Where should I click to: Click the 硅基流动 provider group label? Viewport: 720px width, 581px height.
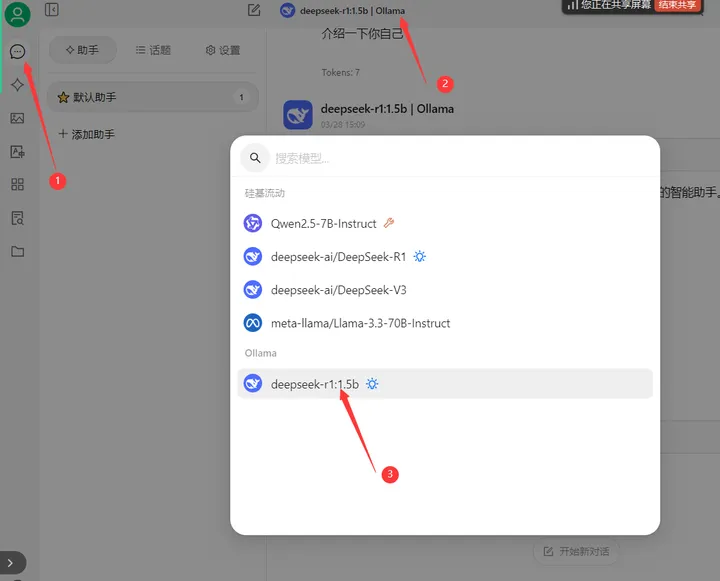click(x=264, y=193)
